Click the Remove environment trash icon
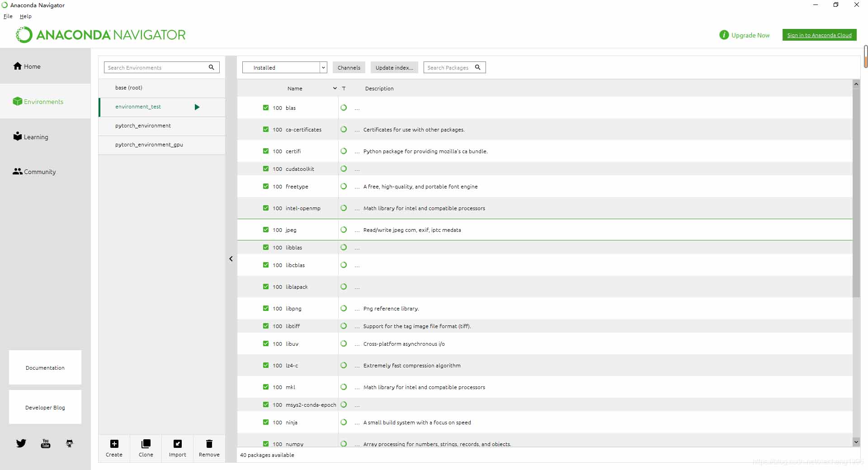868x470 pixels. coord(209,444)
